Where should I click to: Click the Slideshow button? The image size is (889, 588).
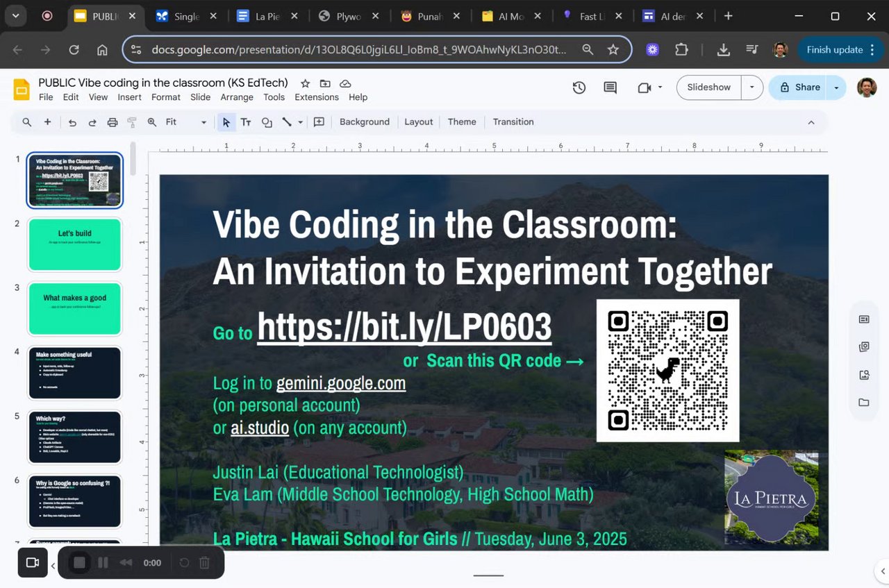click(x=709, y=87)
